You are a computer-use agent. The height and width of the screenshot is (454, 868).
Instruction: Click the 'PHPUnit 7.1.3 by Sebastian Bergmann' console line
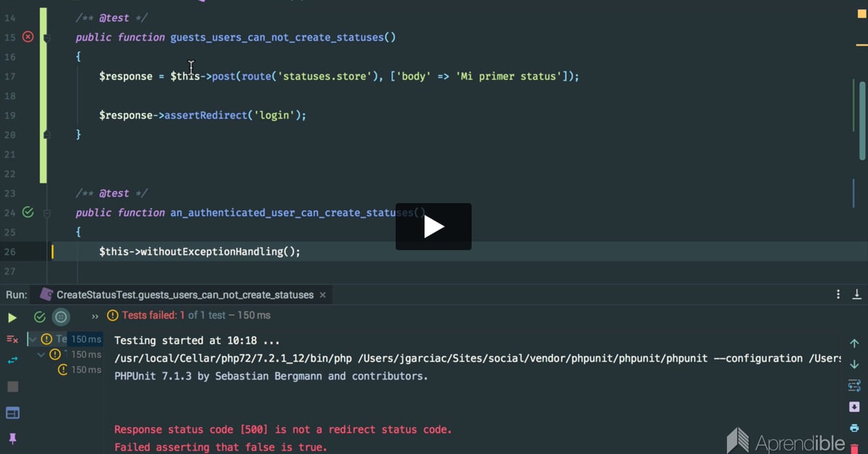coord(271,376)
